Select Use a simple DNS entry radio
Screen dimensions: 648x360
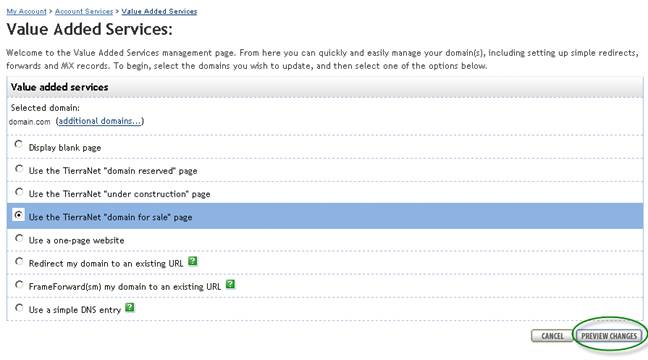pyautogui.click(x=19, y=308)
